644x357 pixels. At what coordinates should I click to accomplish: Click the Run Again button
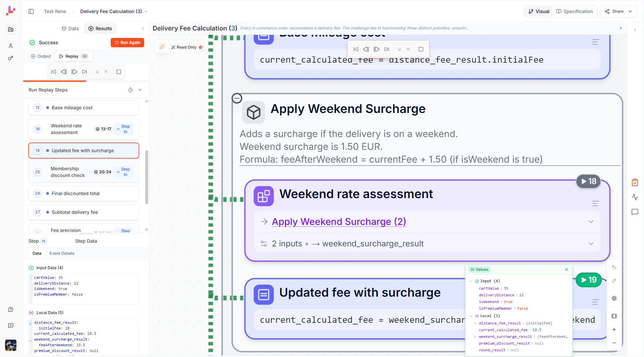tap(127, 43)
